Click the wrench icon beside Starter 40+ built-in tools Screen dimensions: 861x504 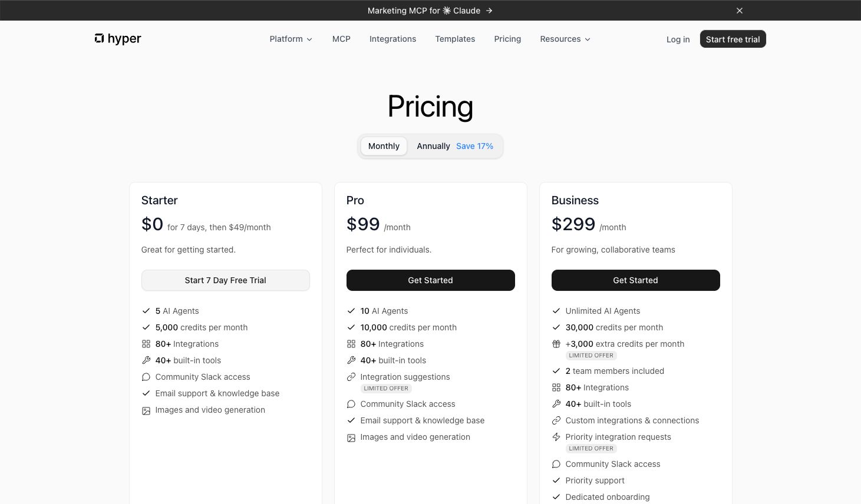coord(146,360)
